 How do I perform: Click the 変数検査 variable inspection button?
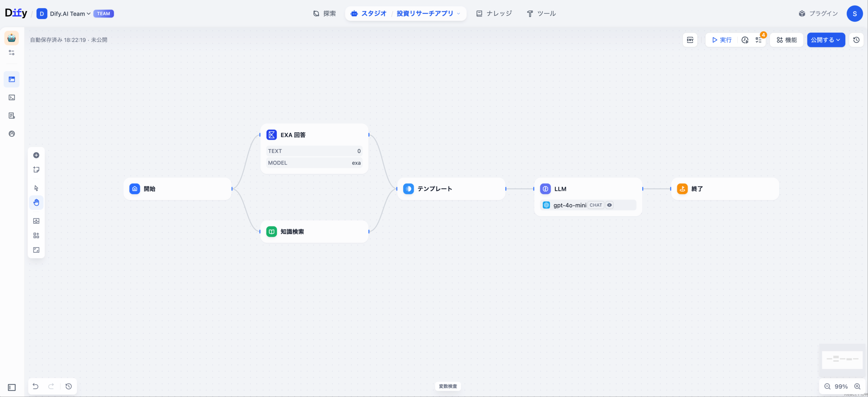[x=448, y=386]
